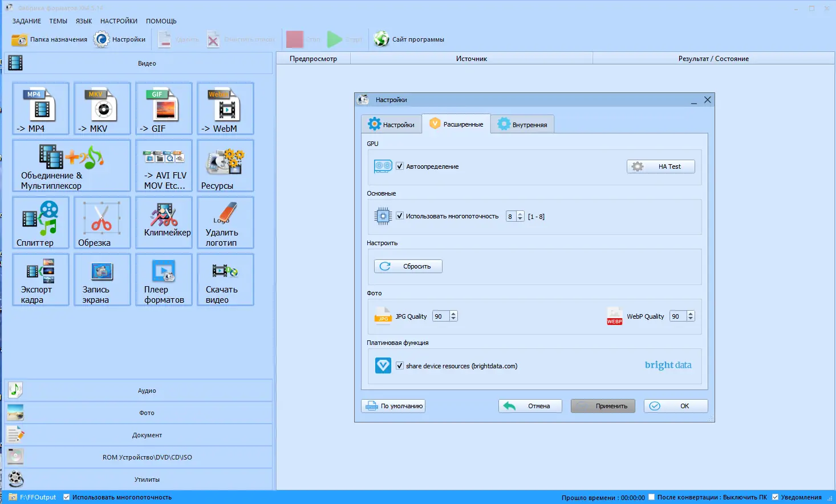Open the Сплиттер tool
836x504 pixels.
coord(40,222)
